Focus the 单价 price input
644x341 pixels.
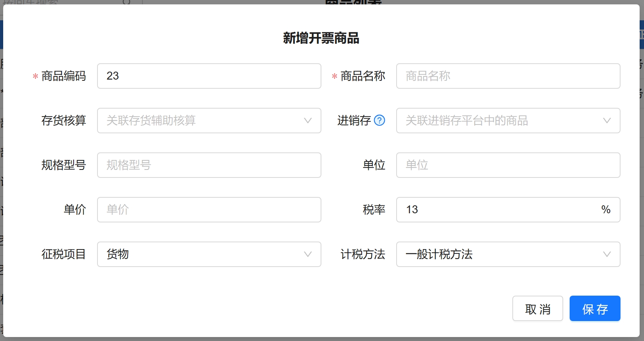[209, 210]
